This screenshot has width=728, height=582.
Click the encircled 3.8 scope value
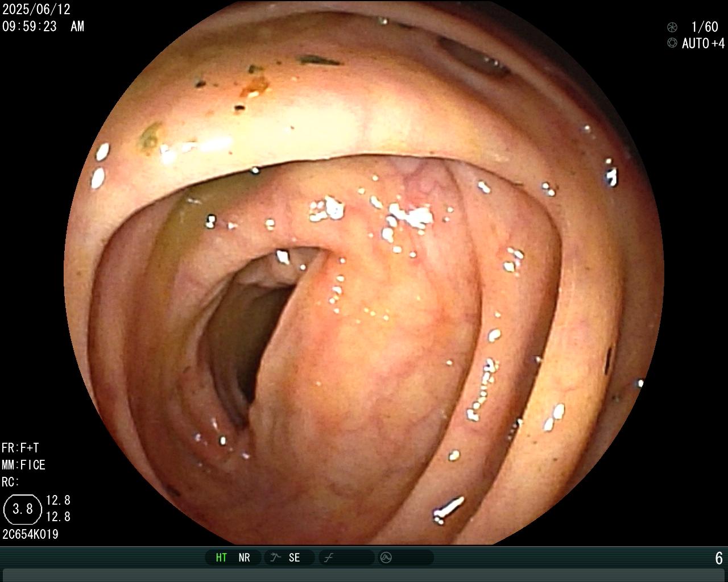coord(23,509)
